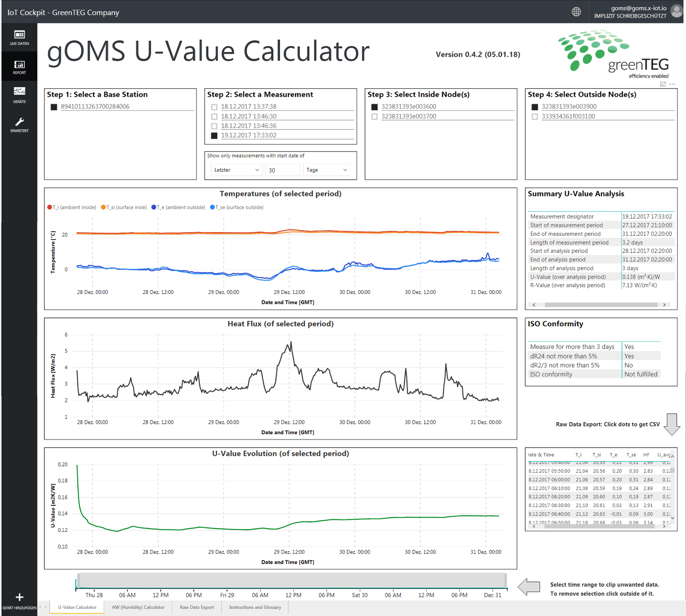Click the 30 number input field
Viewport: 686px width, 616px height.
pyautogui.click(x=283, y=170)
